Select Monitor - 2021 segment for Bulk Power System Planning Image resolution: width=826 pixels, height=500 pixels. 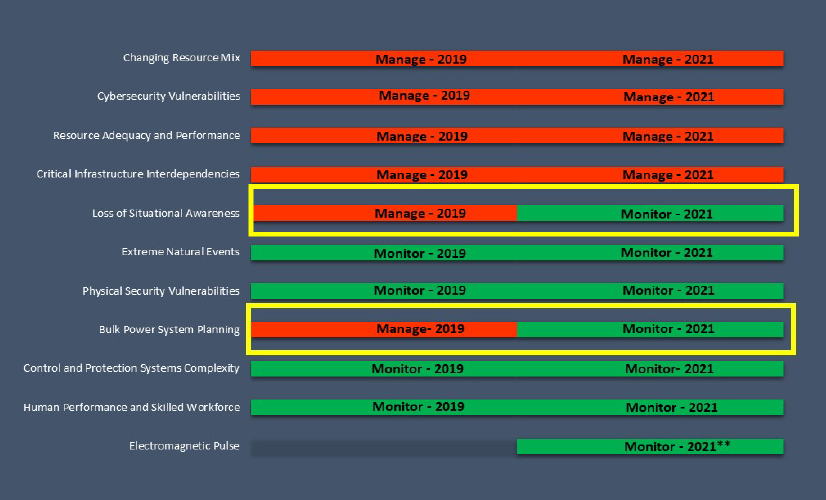650,329
